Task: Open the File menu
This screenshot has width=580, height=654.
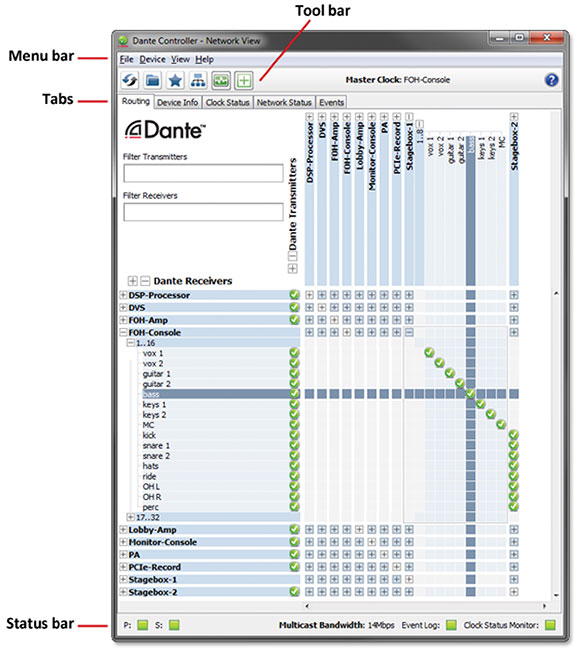Action: click(127, 60)
